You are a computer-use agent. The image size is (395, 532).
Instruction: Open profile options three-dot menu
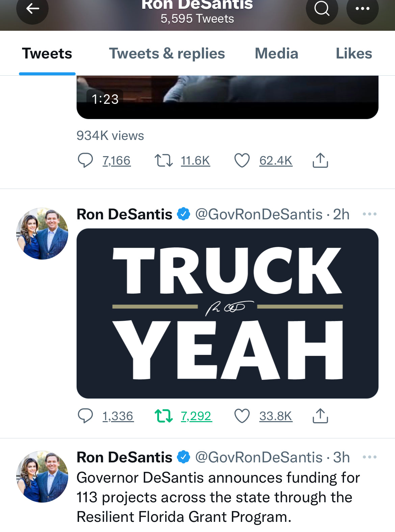pos(362,9)
